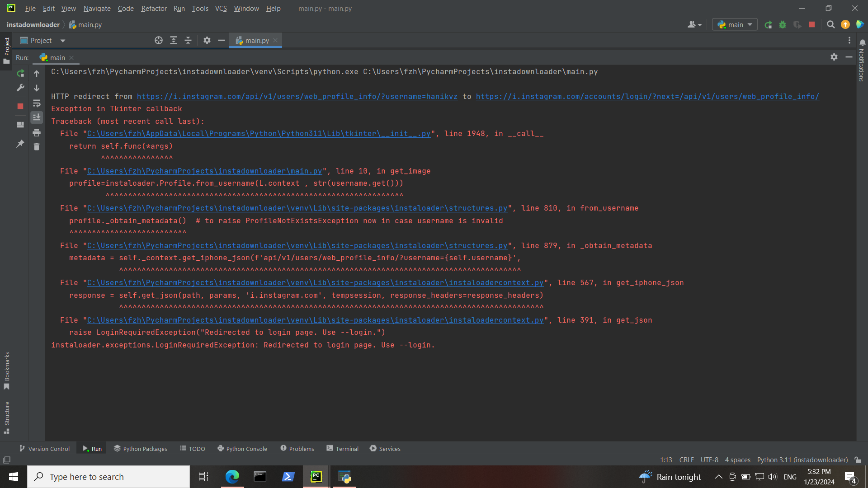
Task: Click the Search Everywhere magnifier icon
Action: [830, 25]
